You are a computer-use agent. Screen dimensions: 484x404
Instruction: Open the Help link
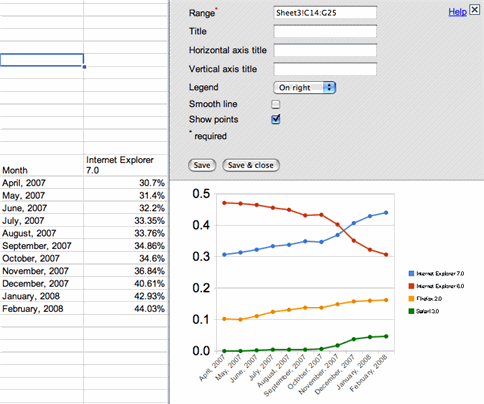[457, 12]
